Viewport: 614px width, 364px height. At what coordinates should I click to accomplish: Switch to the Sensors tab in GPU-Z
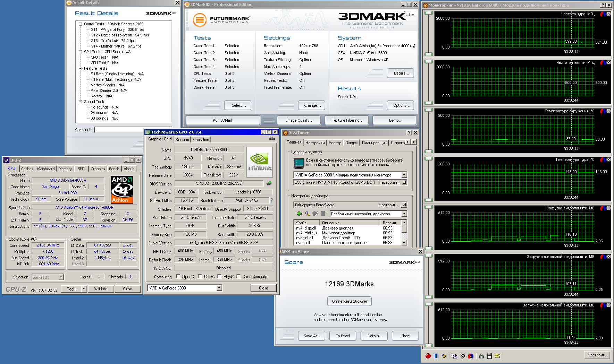182,140
